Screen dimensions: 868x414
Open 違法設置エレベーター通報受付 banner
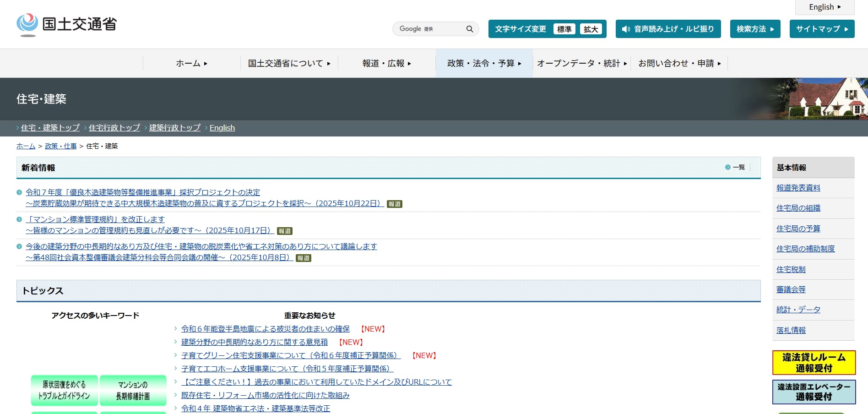tap(814, 392)
